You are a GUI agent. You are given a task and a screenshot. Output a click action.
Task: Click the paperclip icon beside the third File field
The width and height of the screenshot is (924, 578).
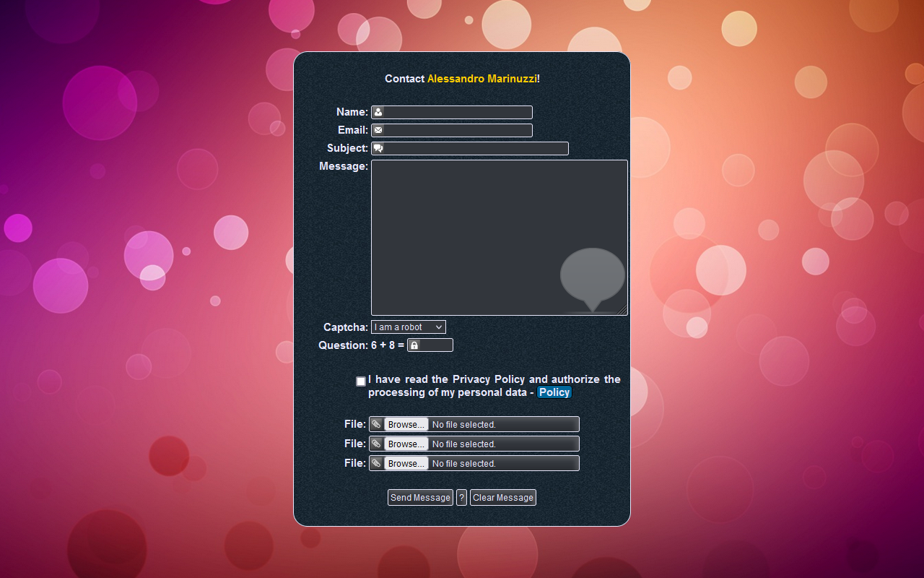[377, 463]
